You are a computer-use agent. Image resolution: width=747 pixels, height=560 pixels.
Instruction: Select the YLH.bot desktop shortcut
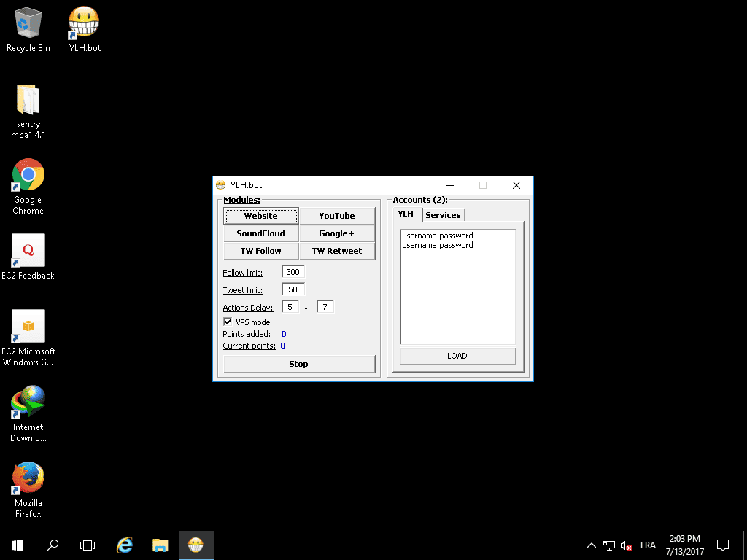[x=85, y=29]
